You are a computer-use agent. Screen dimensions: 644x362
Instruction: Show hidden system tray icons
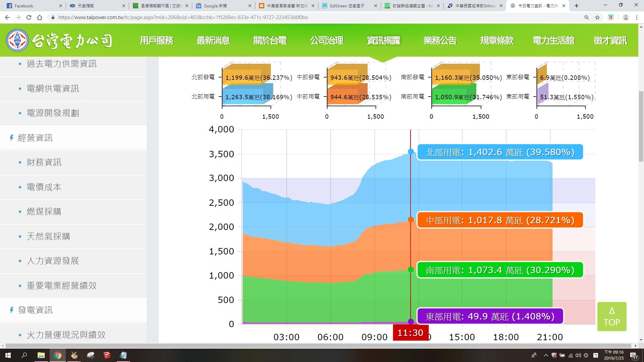click(546, 355)
